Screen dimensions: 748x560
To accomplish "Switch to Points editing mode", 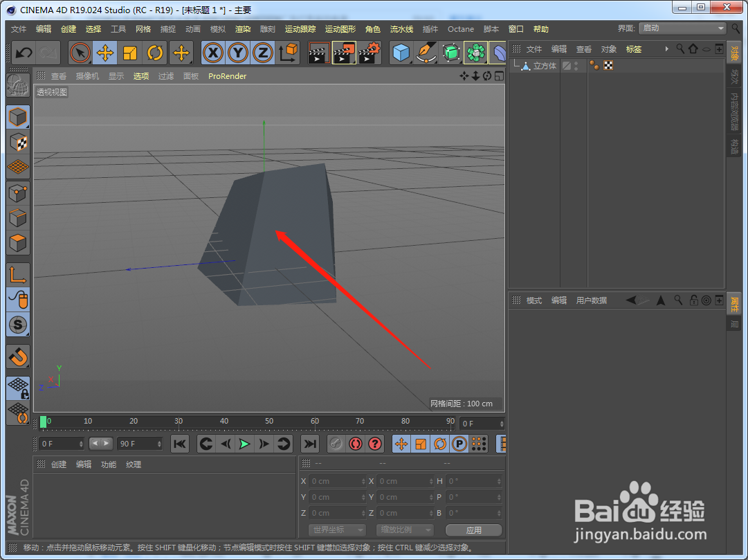I will point(17,192).
